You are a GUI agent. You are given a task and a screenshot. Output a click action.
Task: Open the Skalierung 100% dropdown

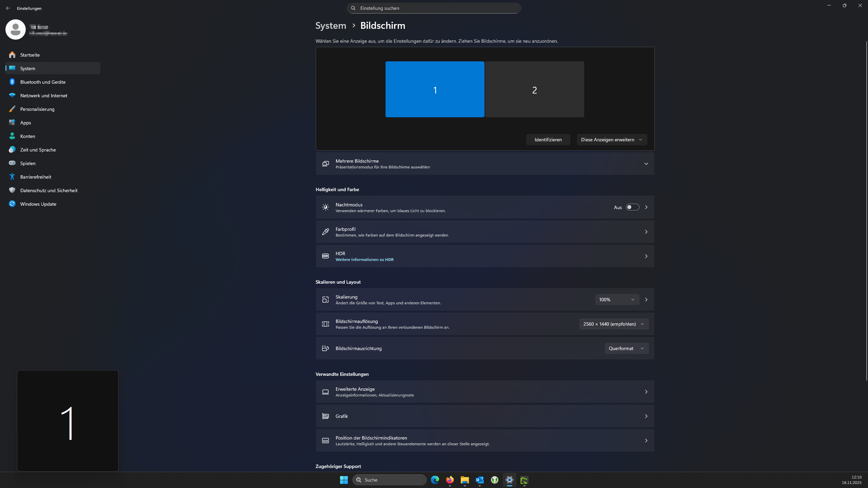point(617,300)
